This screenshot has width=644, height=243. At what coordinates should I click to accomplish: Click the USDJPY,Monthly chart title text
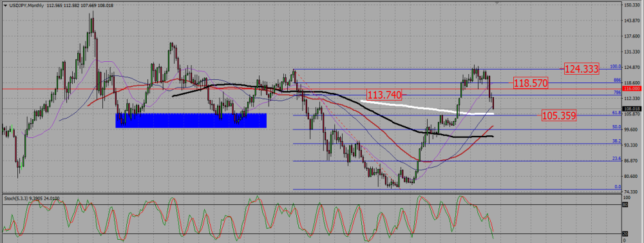tap(26, 5)
